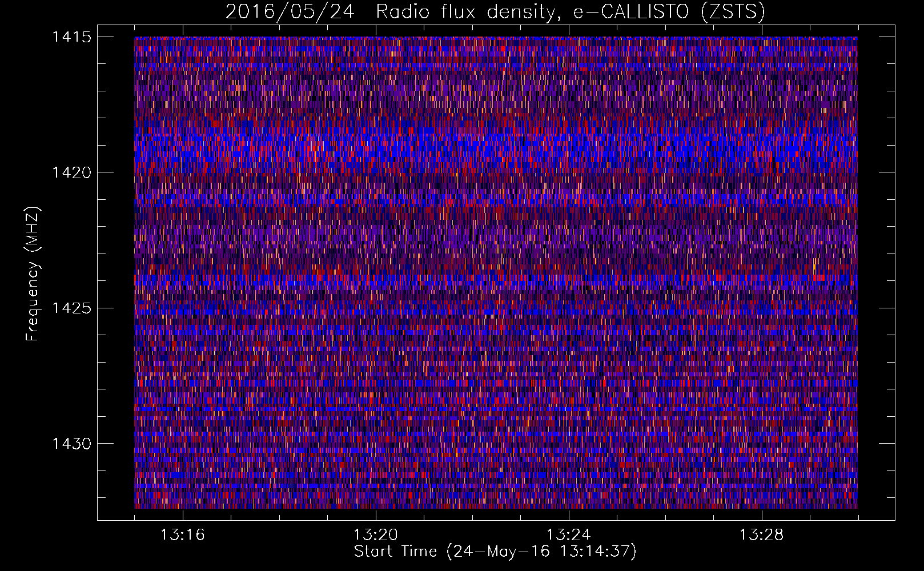Click the 13:28 time axis label

761,535
